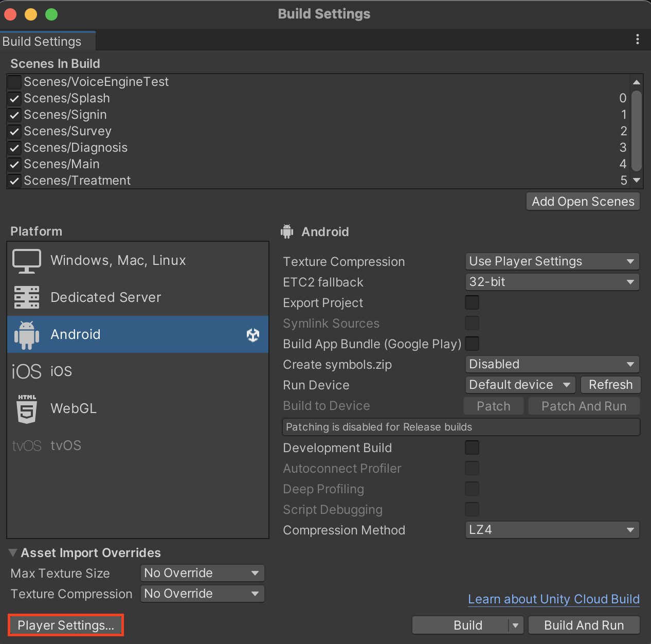Open the Create symbols.zip dropdown

click(552, 364)
